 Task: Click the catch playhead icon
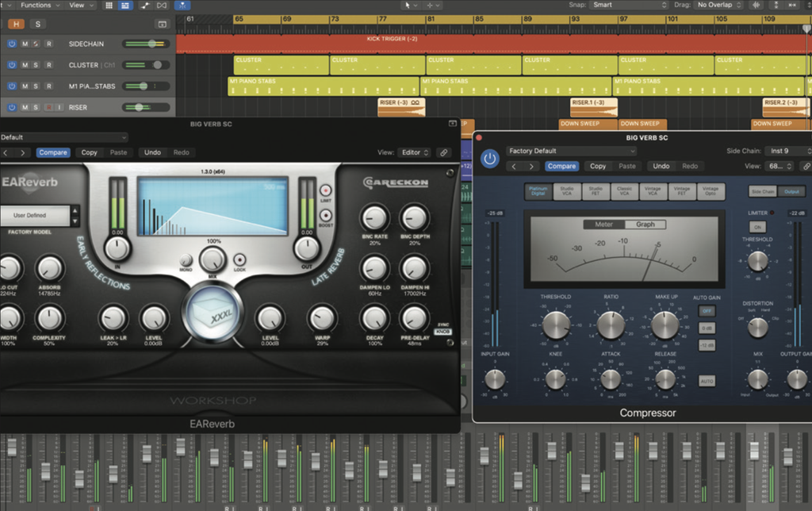184,6
